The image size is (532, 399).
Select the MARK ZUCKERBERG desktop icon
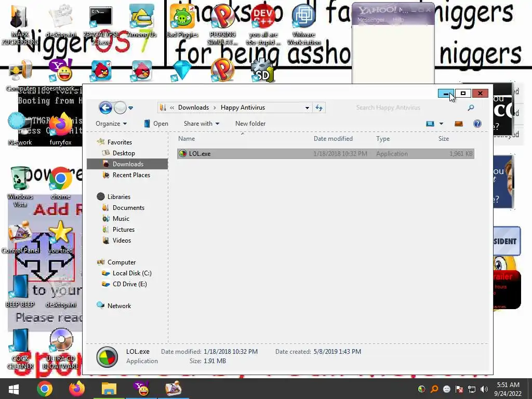click(20, 24)
